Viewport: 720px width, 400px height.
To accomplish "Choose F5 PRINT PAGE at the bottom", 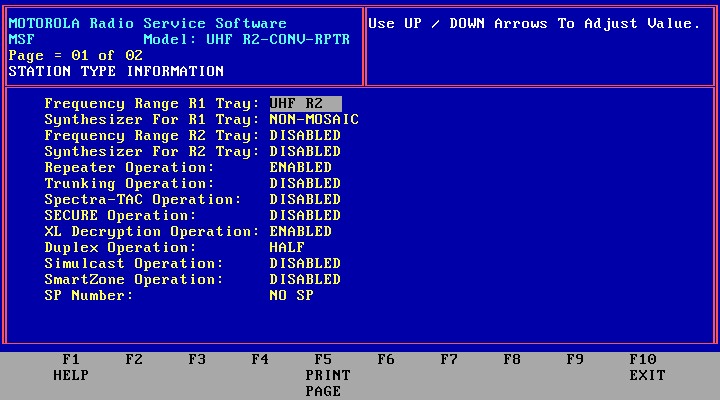I will pos(327,375).
